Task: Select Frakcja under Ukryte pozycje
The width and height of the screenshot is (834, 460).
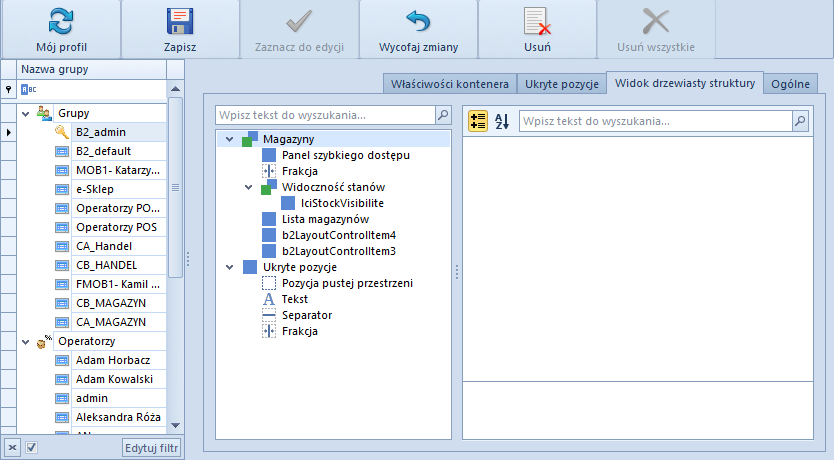Action: click(x=299, y=331)
